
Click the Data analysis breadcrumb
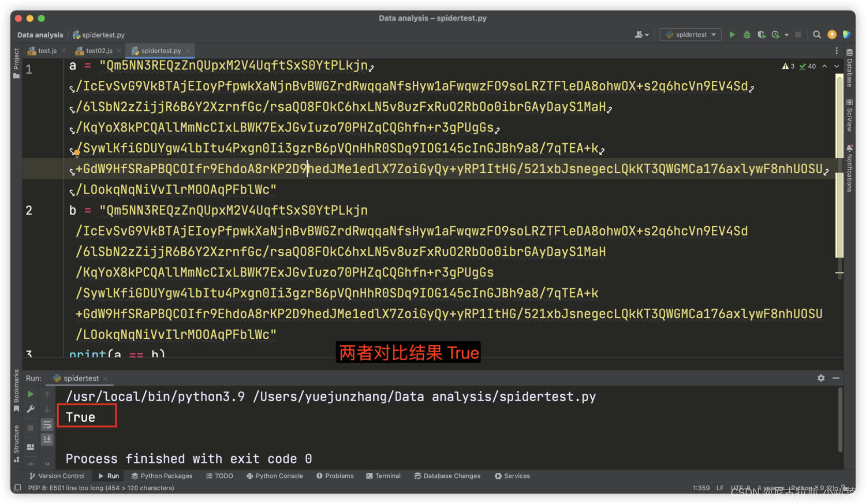[40, 35]
